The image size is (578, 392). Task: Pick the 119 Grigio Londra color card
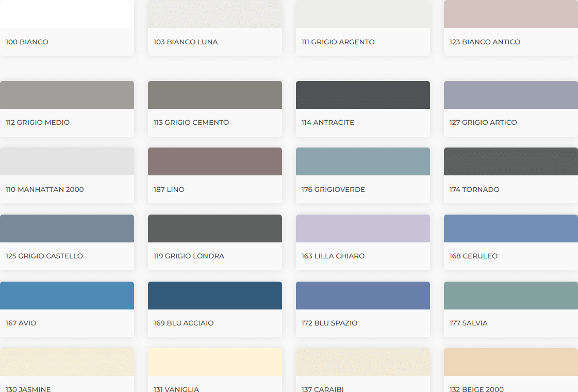click(215, 242)
